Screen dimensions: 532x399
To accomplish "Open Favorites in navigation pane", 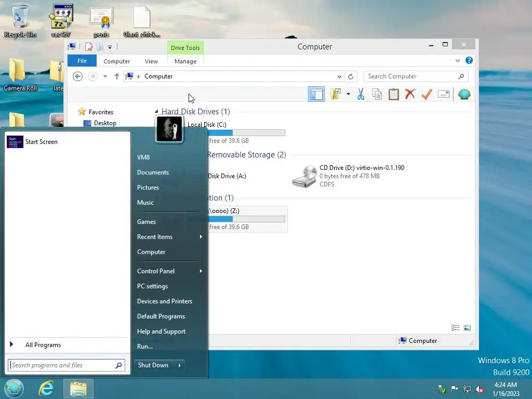I will pyautogui.click(x=101, y=112).
